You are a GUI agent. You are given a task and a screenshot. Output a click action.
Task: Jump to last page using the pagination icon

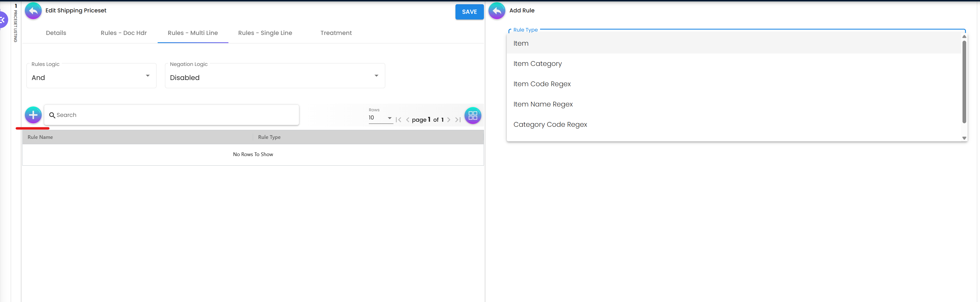tap(458, 120)
